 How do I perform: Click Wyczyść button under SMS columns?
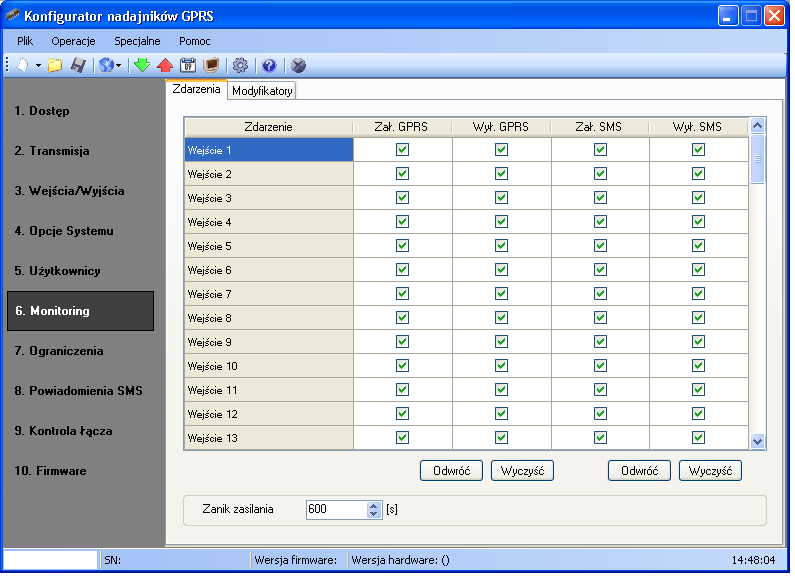(710, 471)
